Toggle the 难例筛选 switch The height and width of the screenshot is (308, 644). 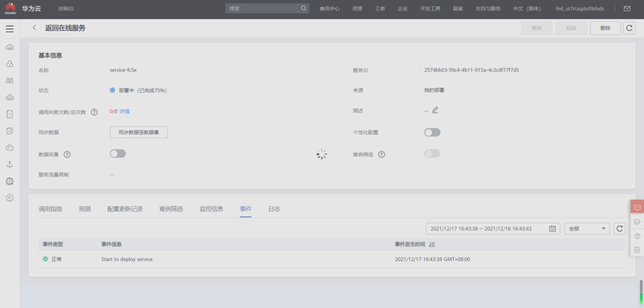[432, 154]
